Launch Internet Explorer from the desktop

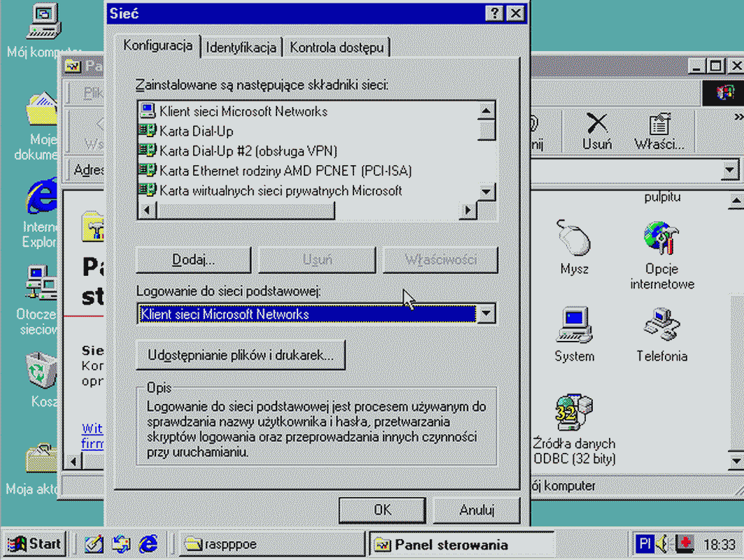pos(42,195)
